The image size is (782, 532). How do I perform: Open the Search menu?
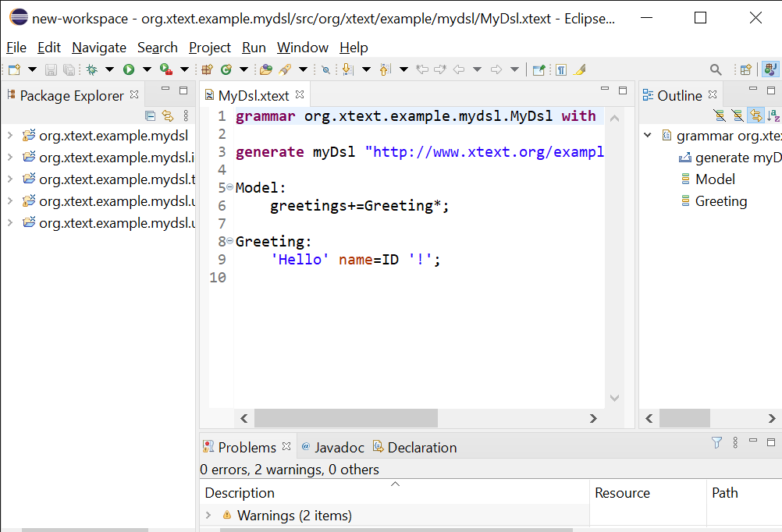158,48
